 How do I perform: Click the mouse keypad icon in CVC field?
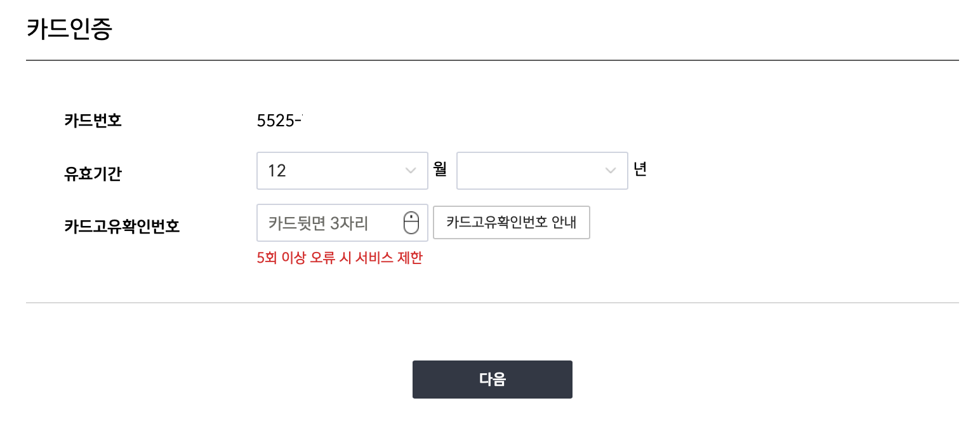coord(411,223)
